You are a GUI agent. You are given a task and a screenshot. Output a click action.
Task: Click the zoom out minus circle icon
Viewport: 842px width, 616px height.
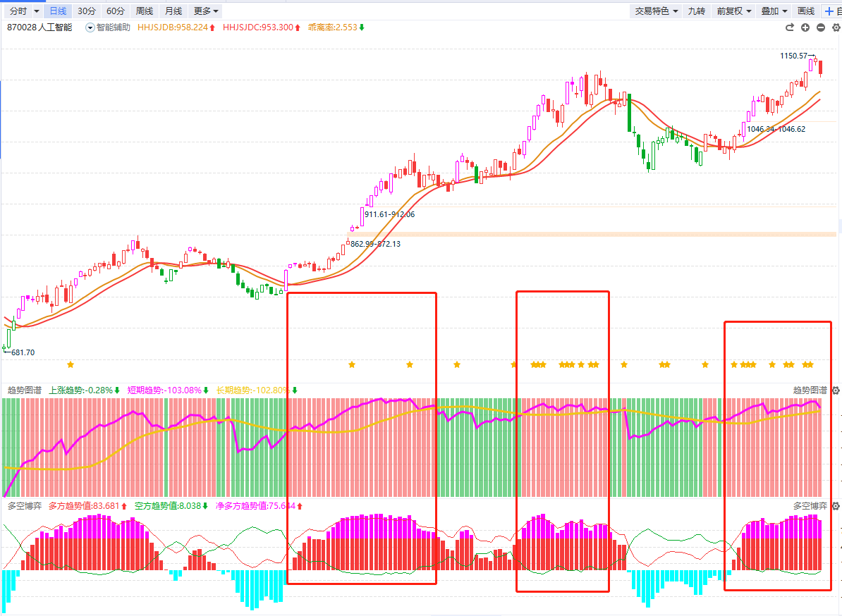point(821,27)
